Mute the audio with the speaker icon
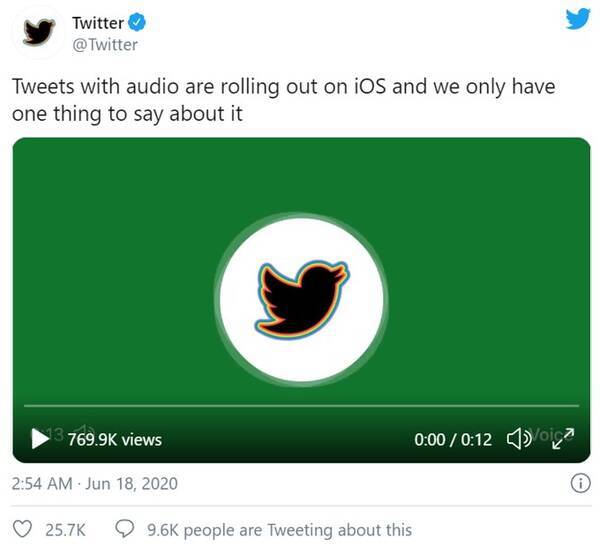 pyautogui.click(x=516, y=439)
